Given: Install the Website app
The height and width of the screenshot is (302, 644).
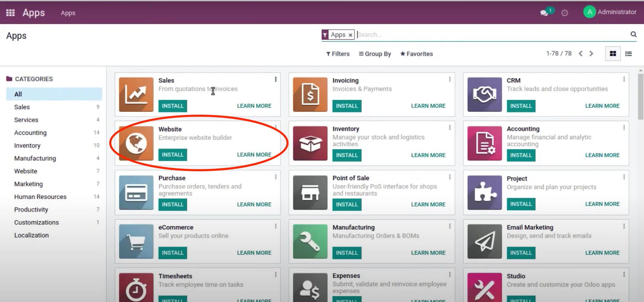Looking at the screenshot, I should (173, 155).
